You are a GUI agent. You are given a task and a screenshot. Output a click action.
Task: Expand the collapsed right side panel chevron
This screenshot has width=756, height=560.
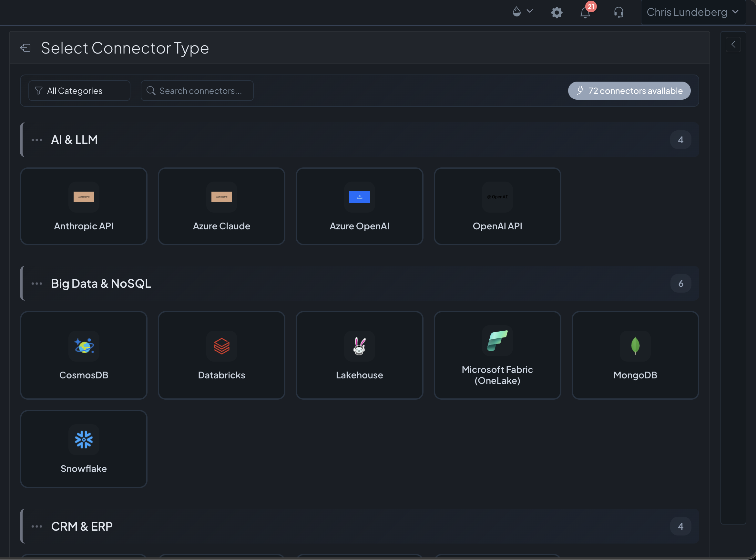[x=733, y=45]
